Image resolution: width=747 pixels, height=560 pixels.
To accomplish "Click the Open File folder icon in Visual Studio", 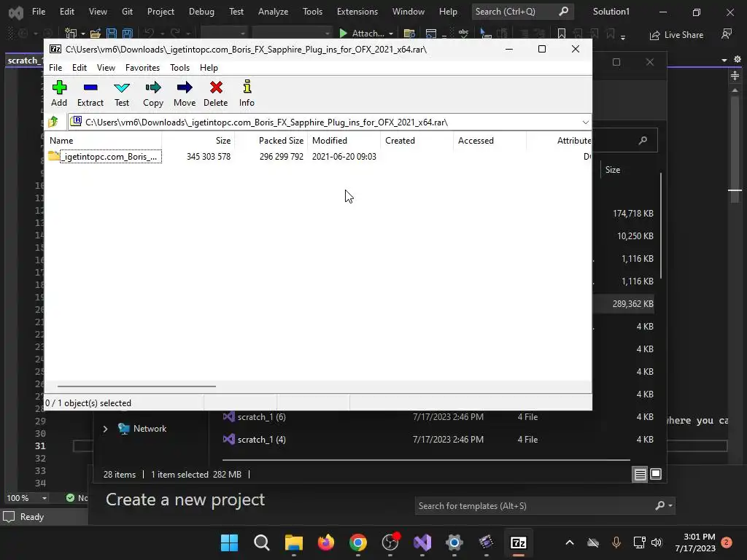I will 96,34.
